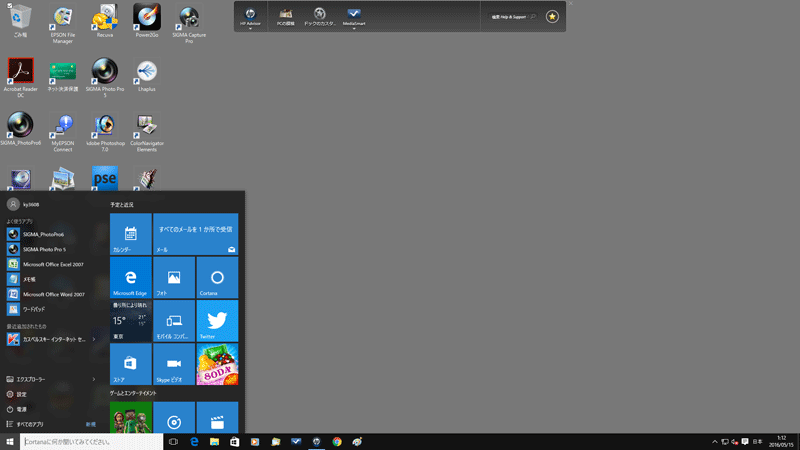Launch Chrome from the taskbar
This screenshot has height=450, width=800.
337,442
